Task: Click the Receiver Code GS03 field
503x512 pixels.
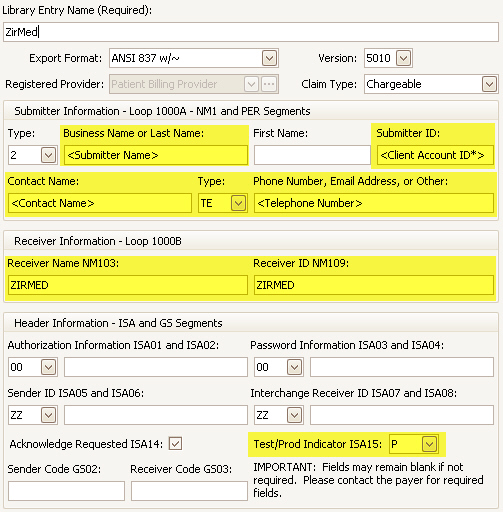Action: [189, 491]
